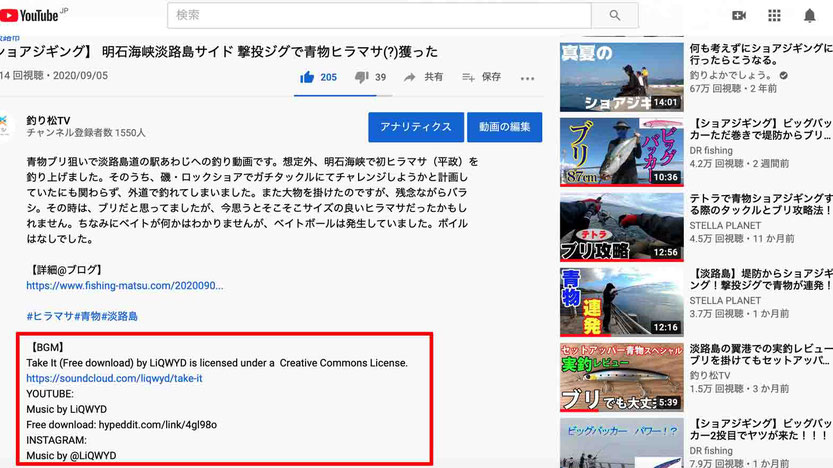Like the video with thumbs up

307,78
